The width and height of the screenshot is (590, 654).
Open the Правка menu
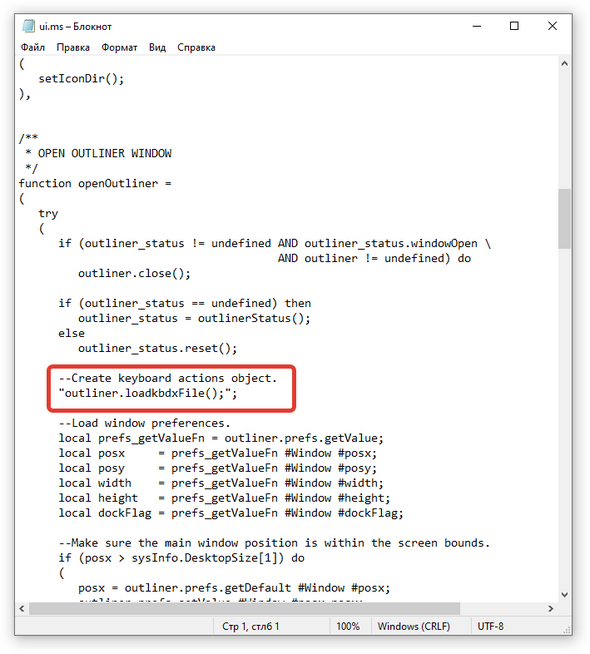73,48
